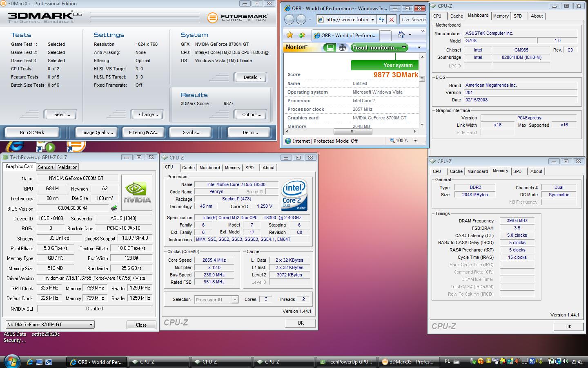Click the Intel Core 2 Duo logo
This screenshot has width=588, height=368.
294,195
